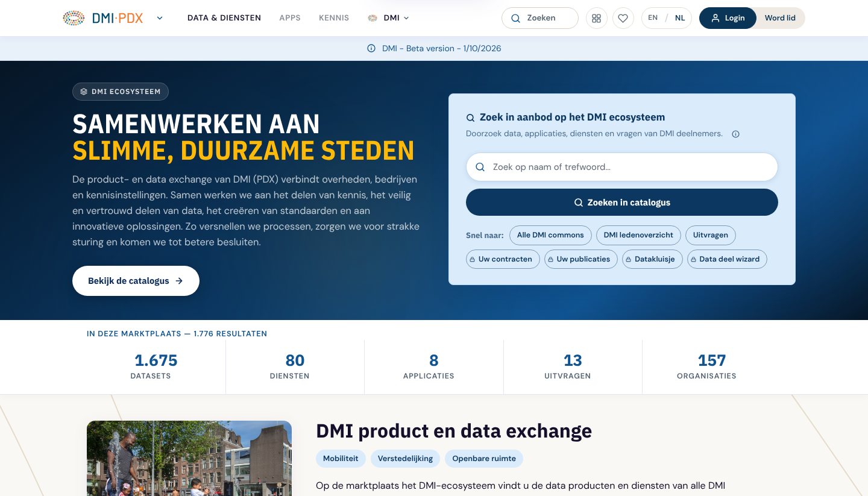Click the 13 Uitvragen statistic
This screenshot has height=496, width=868.
573,367
